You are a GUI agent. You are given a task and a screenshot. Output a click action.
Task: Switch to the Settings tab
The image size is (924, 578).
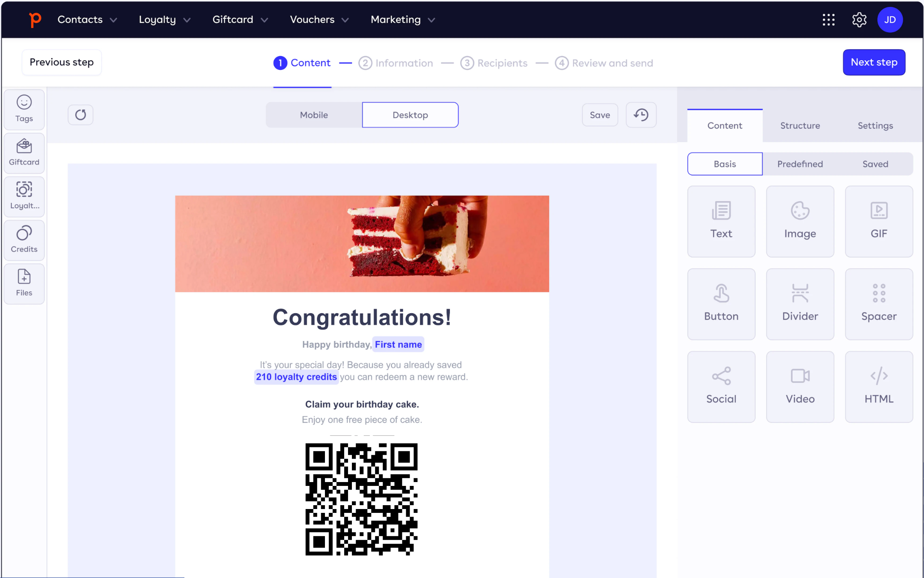pos(875,126)
